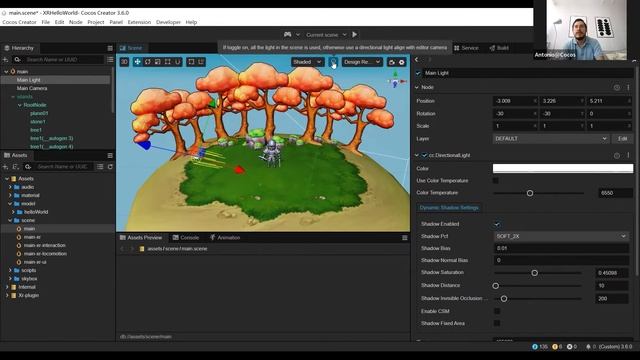Open the File menu

45,22
